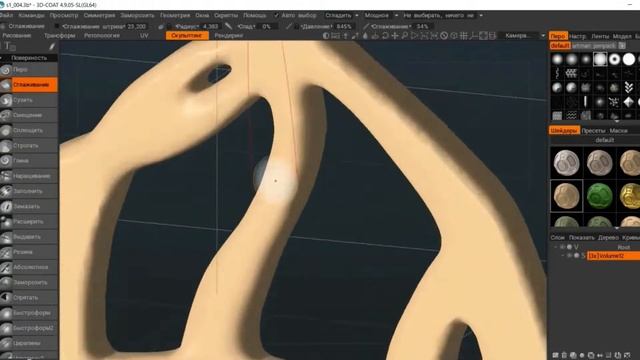Switch to the Пресеты tab
The image size is (640, 360).
593,131
